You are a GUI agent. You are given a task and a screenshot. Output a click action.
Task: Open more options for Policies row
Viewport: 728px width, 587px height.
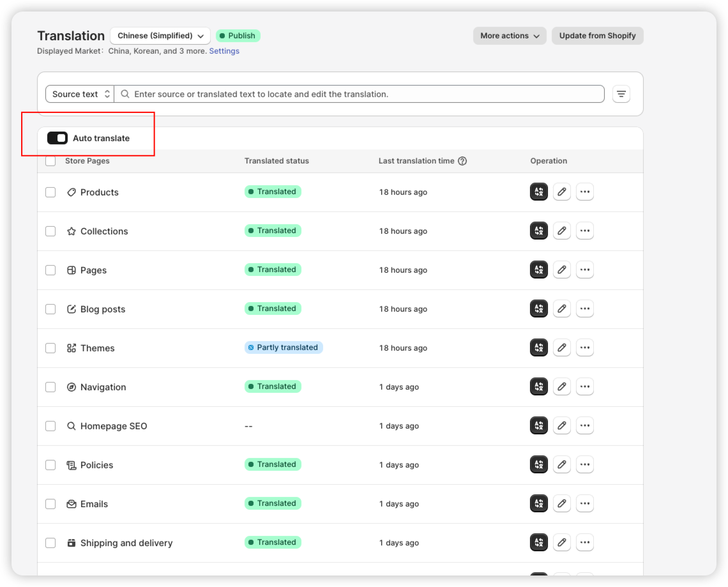pos(584,465)
